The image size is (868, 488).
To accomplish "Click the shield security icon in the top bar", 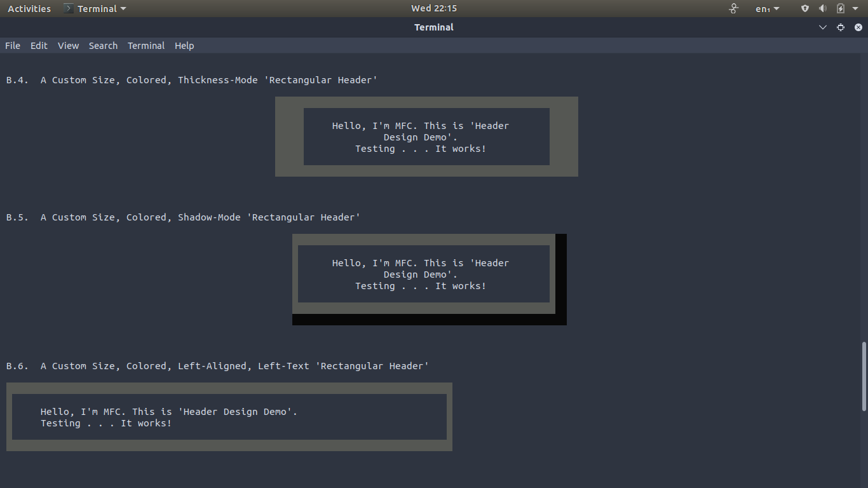I will 804,8.
